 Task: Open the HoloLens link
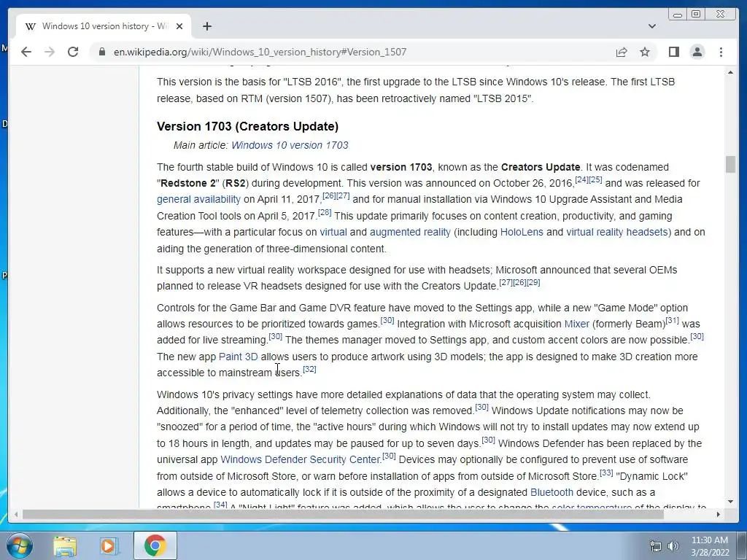[x=522, y=233]
